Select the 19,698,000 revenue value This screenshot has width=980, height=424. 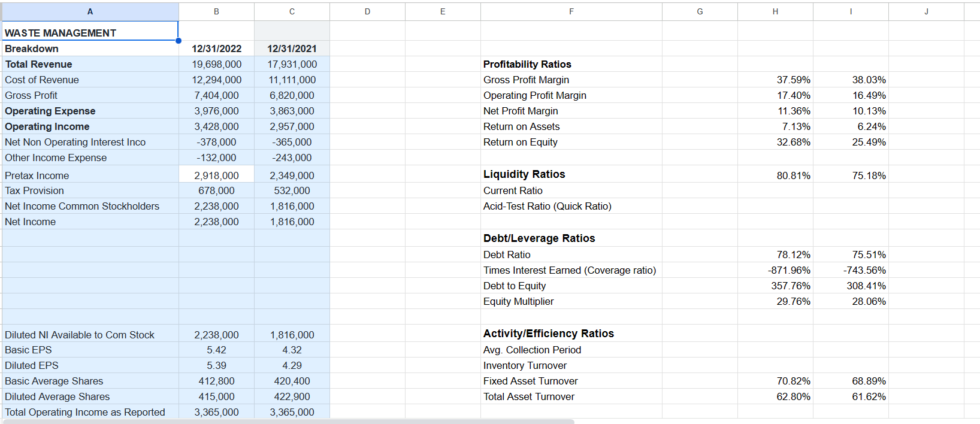click(216, 64)
